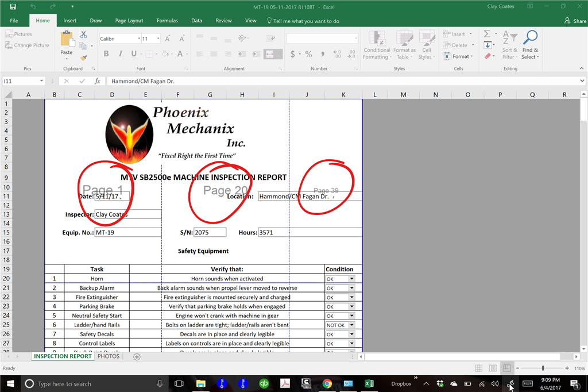
Task: Click the Increase Decimal icon
Action: pos(337,54)
